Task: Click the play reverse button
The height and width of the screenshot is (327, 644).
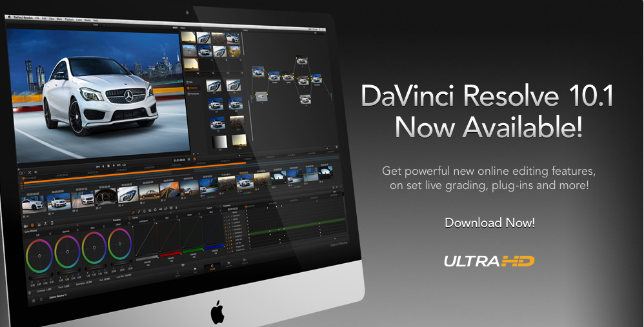Action: pyautogui.click(x=103, y=166)
